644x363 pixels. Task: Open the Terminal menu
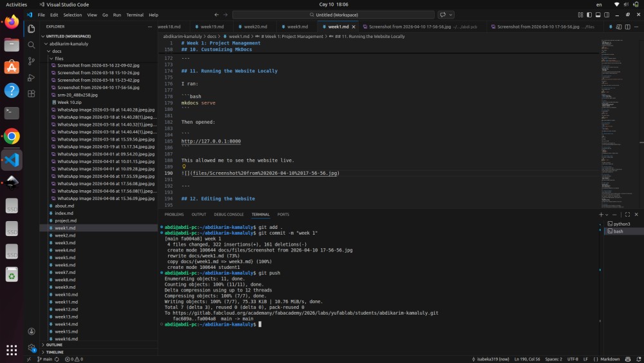(x=135, y=15)
